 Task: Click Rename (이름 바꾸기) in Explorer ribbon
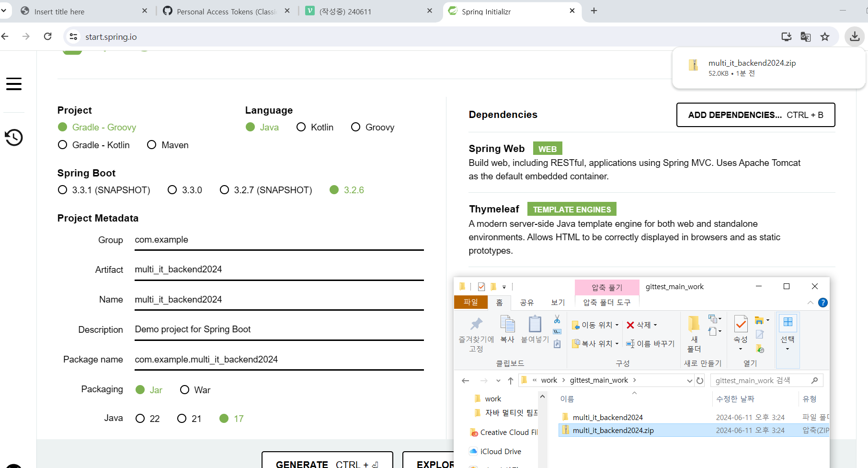pos(651,344)
